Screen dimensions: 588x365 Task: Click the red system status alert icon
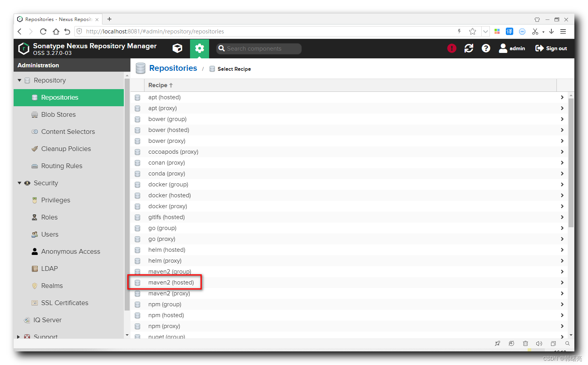[x=452, y=48]
